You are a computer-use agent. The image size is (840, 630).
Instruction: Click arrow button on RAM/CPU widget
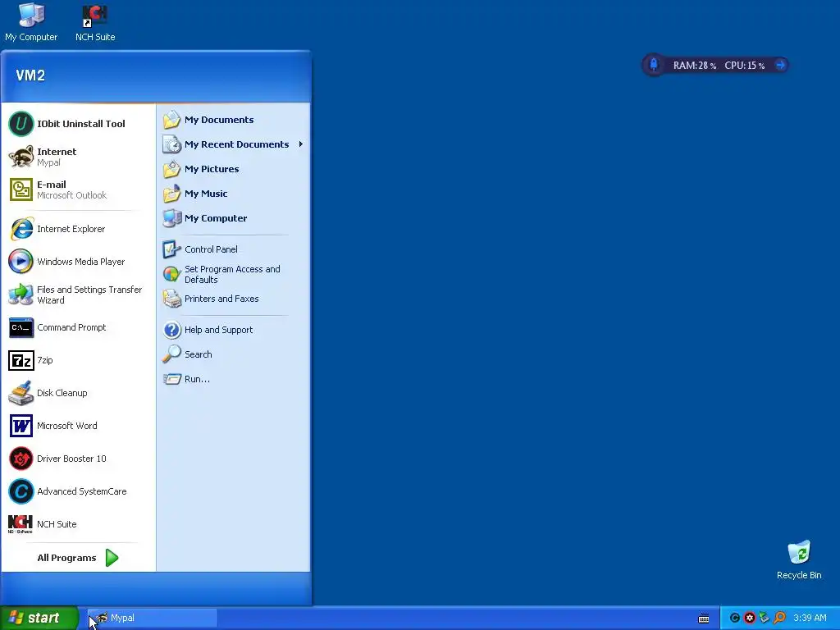point(781,65)
